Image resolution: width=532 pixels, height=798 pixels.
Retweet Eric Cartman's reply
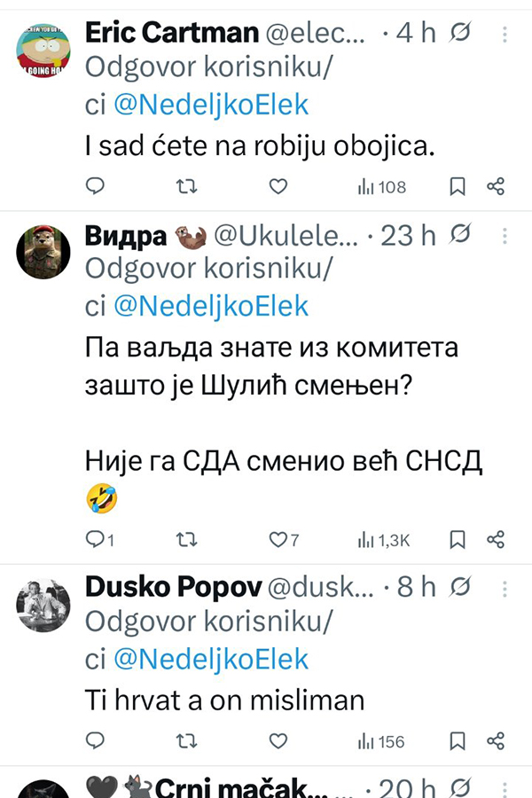click(187, 186)
